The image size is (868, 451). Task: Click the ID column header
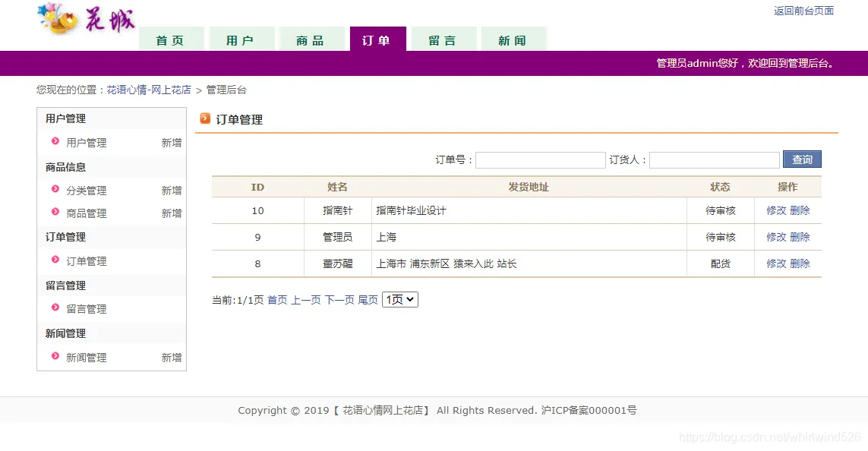pos(258,187)
